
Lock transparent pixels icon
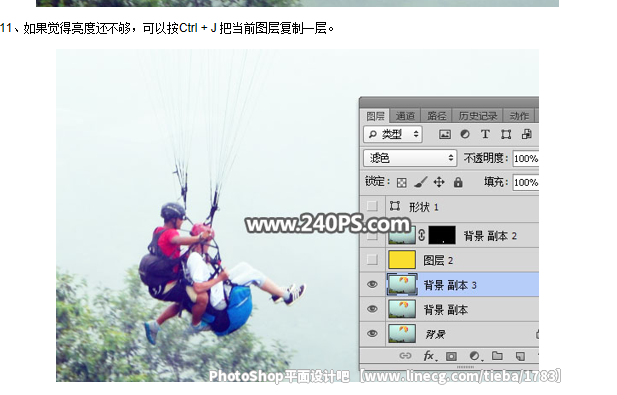tap(401, 182)
